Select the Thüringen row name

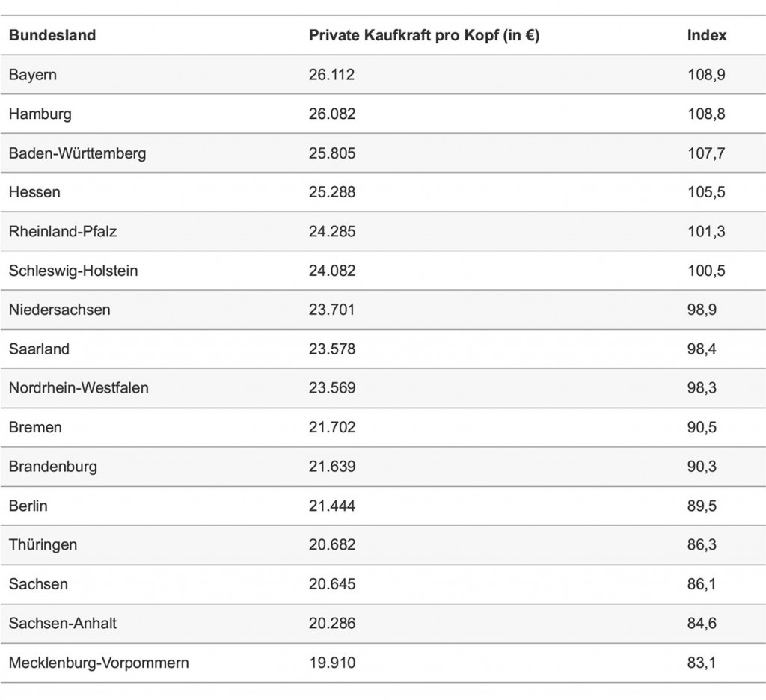pyautogui.click(x=43, y=544)
